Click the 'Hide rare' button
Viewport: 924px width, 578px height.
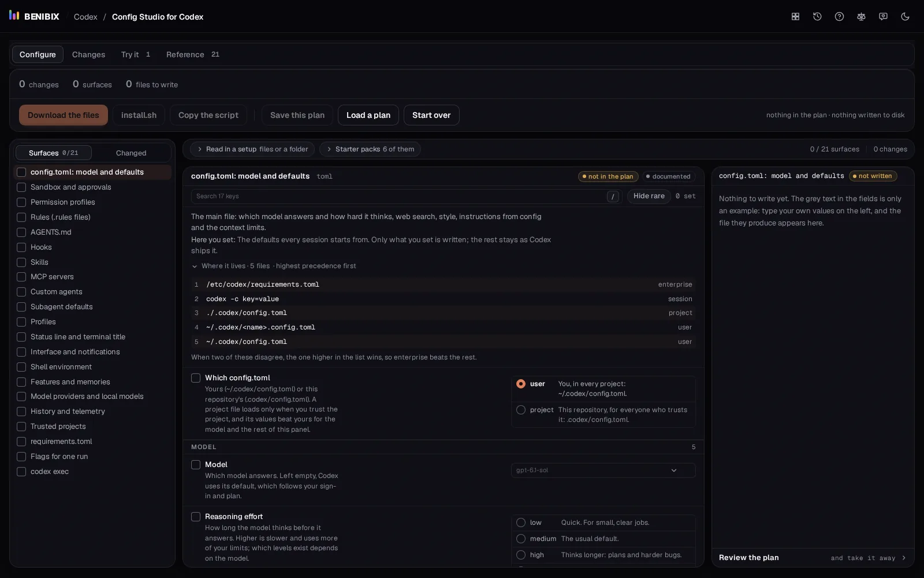(649, 197)
